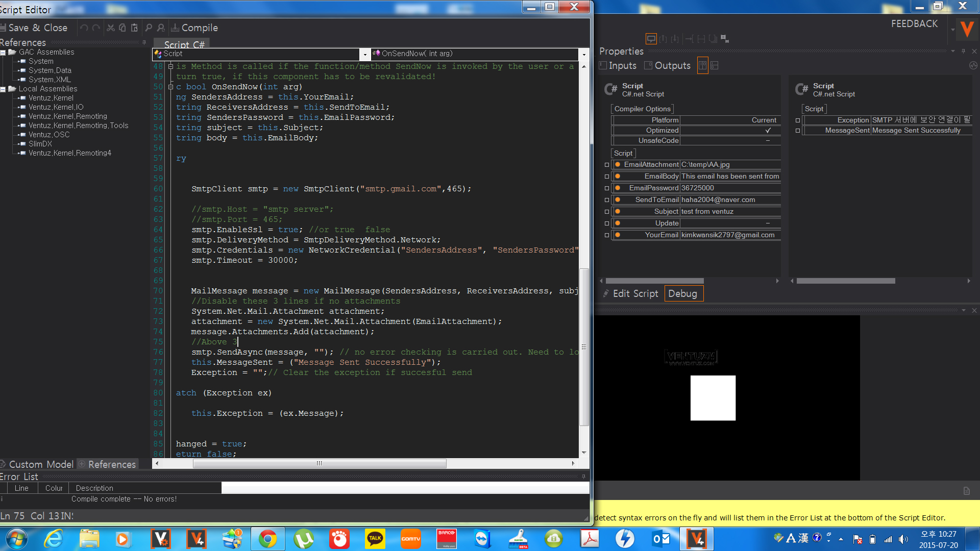The width and height of the screenshot is (980, 551).
Task: Click the Compile toolbar icon
Action: (x=175, y=28)
